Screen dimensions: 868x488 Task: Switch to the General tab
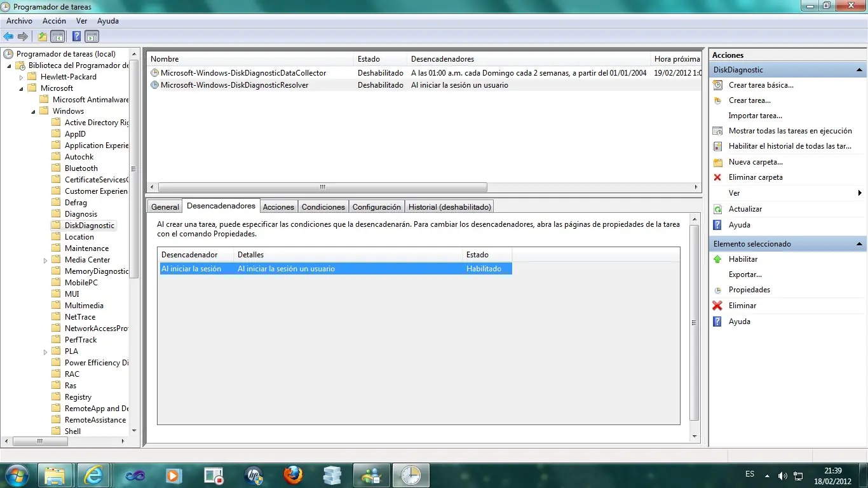pyautogui.click(x=165, y=207)
